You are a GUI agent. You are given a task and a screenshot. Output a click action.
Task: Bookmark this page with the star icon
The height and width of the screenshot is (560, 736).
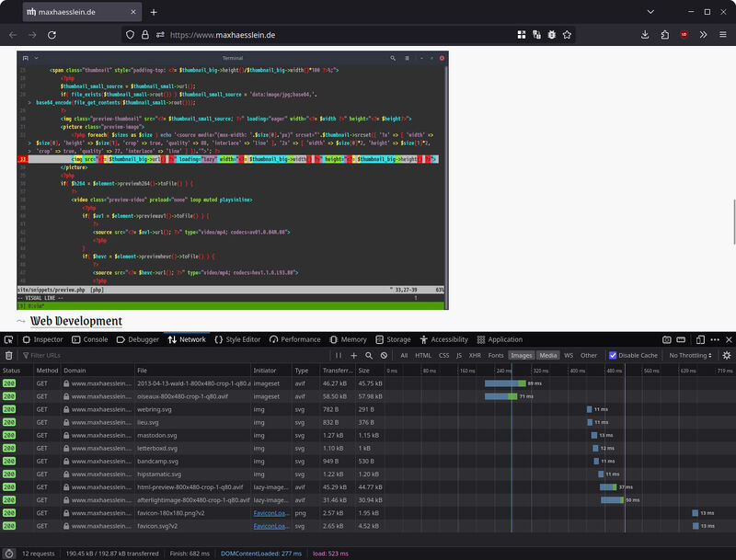tap(567, 35)
